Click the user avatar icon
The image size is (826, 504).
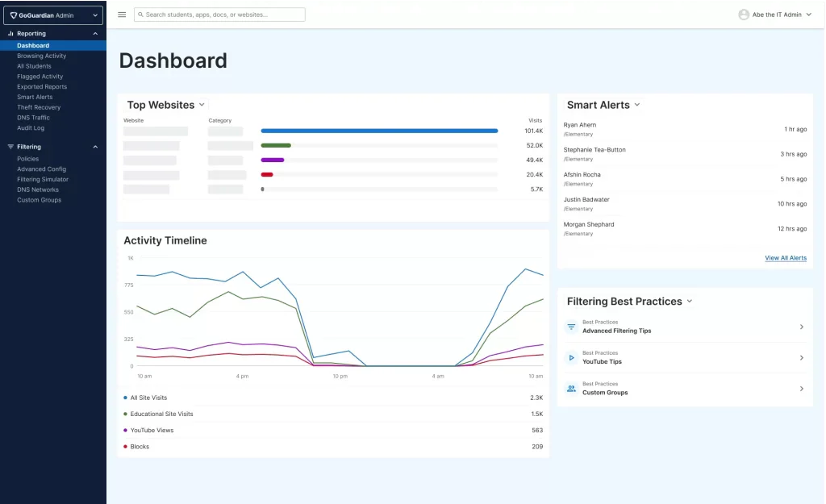743,15
